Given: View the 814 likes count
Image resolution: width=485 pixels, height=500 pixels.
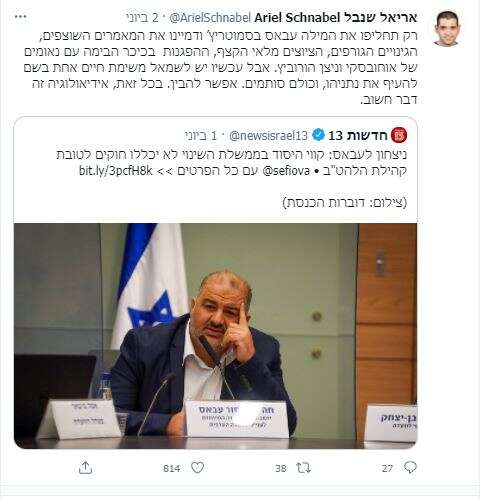Looking at the screenshot, I should [171, 469].
